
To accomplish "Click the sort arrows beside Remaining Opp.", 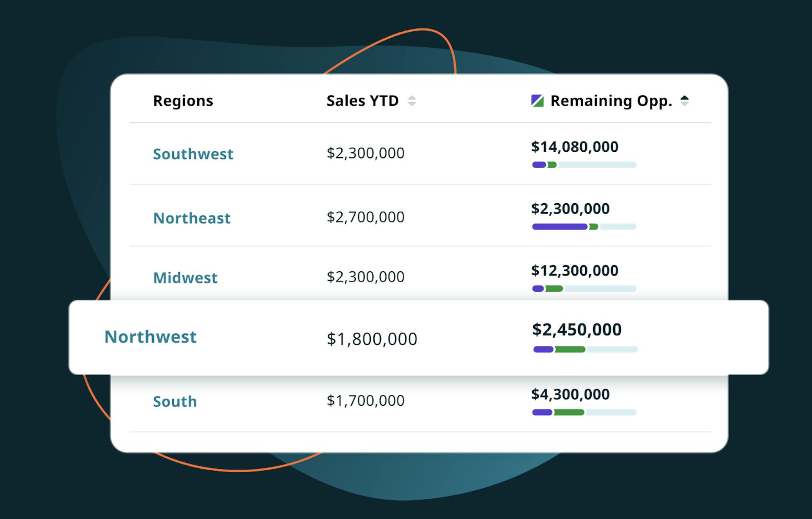I will (x=685, y=101).
